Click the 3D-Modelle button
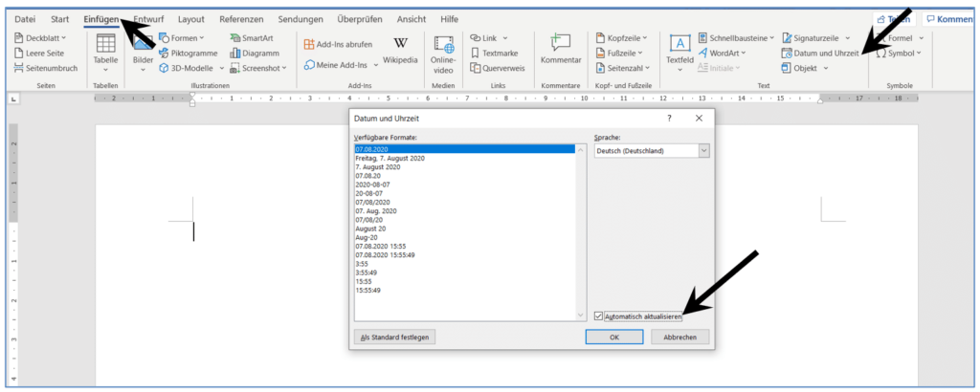980x392 pixels. point(187,68)
